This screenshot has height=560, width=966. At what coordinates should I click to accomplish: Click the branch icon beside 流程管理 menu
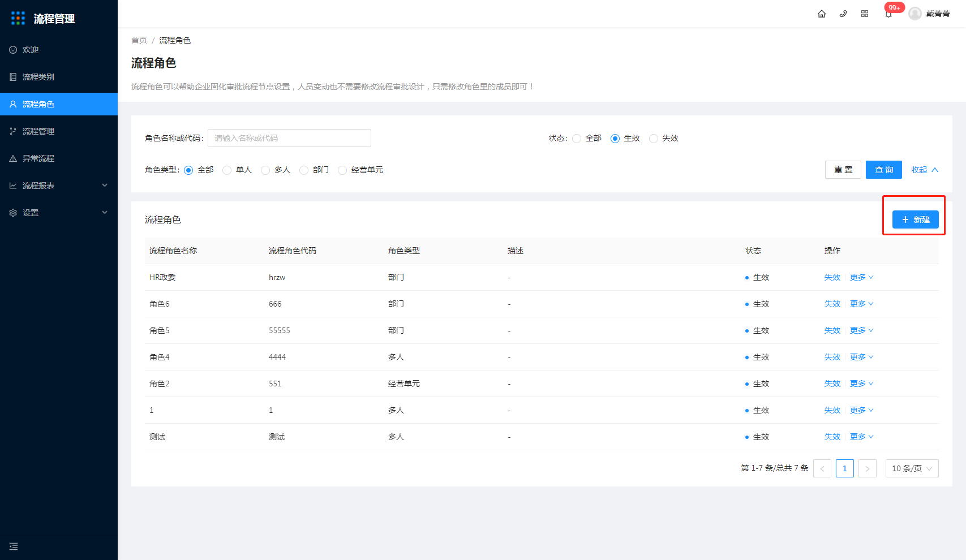coord(13,131)
